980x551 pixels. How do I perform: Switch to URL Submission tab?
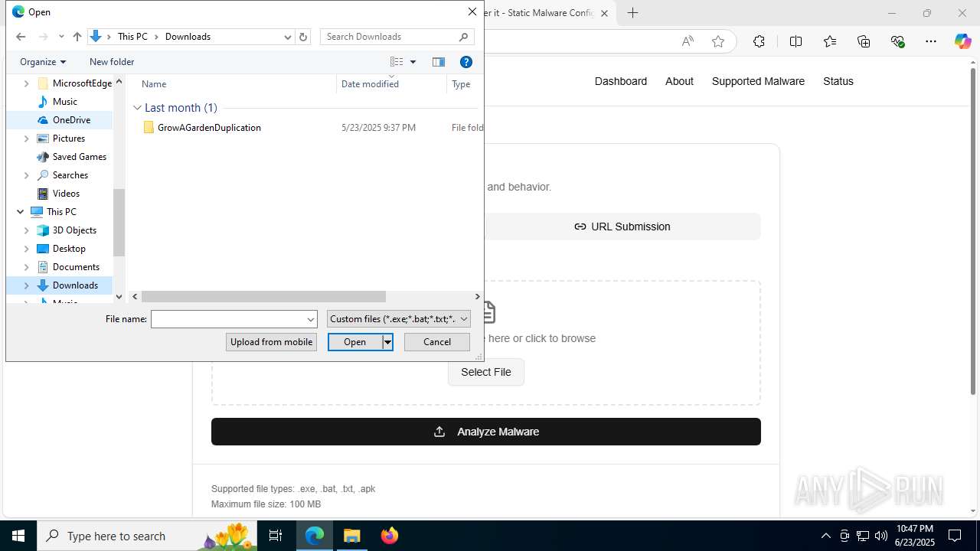(622, 227)
